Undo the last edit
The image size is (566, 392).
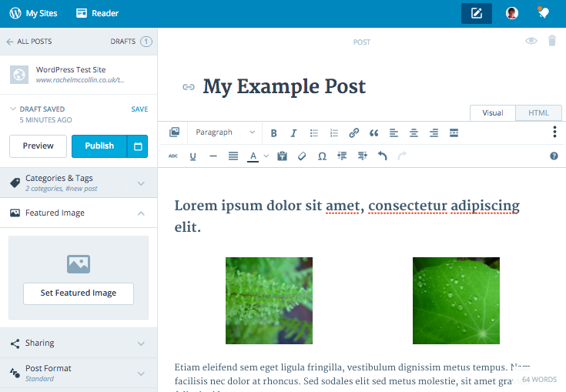click(x=382, y=156)
